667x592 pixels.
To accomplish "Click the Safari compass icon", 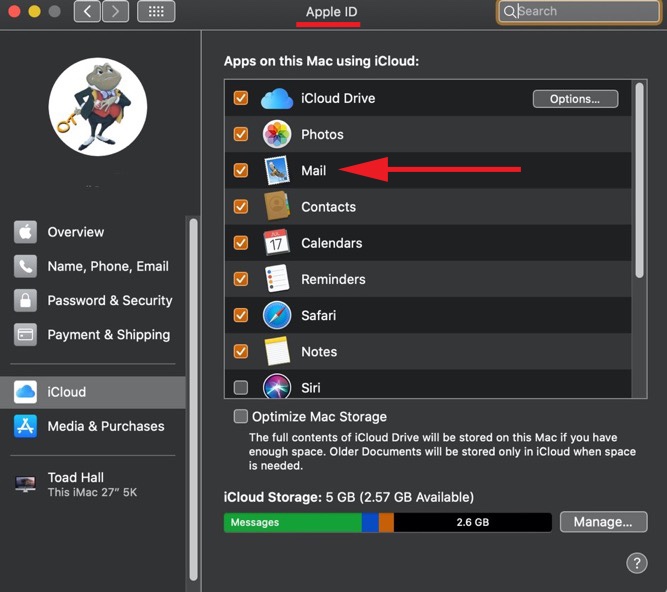I will coord(277,315).
